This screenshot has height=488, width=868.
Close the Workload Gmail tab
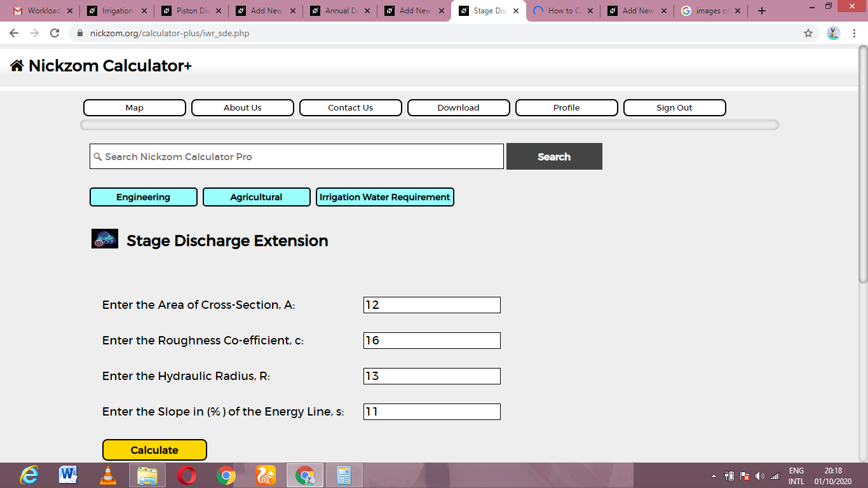tap(69, 11)
